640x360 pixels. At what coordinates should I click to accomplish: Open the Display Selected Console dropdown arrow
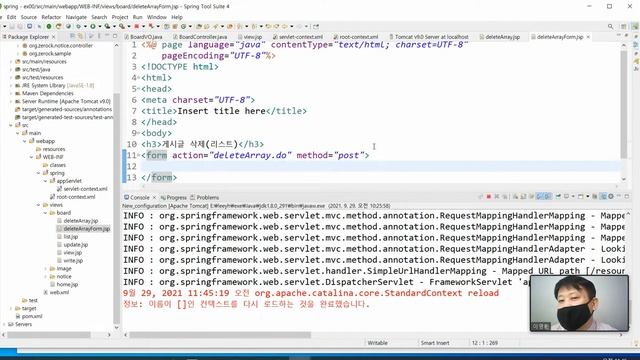point(573,197)
